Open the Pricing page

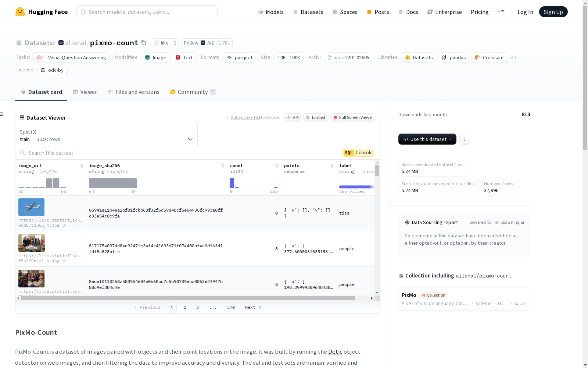click(480, 12)
